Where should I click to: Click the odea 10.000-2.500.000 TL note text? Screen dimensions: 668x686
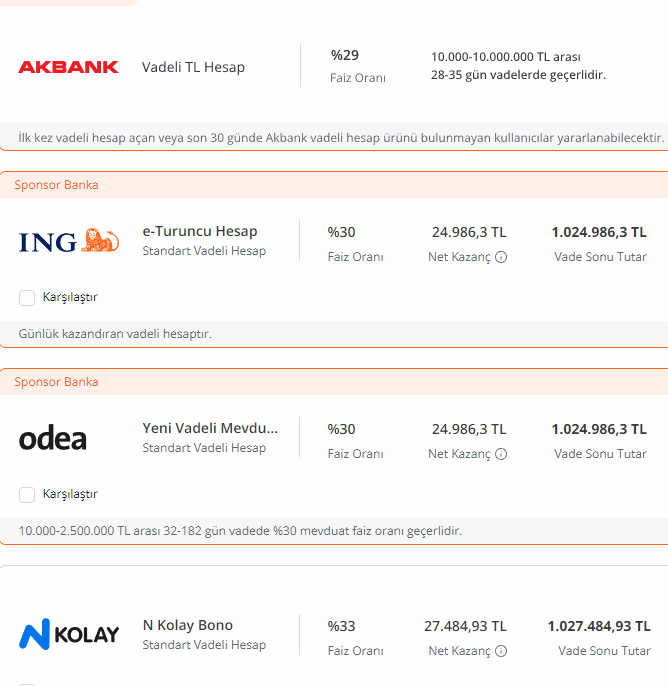coord(240,531)
